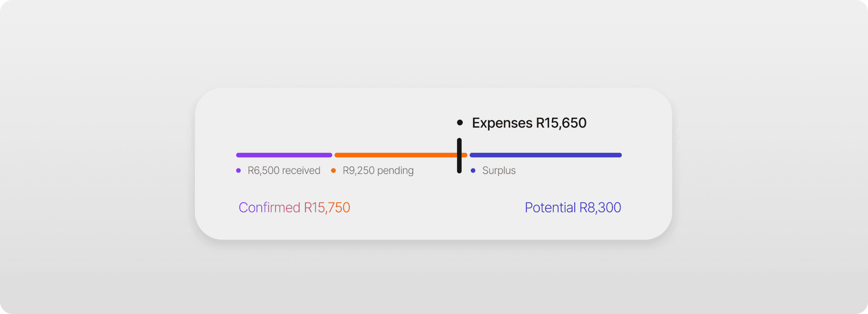868x314 pixels.
Task: Click the orange pending bar segment
Action: click(401, 155)
